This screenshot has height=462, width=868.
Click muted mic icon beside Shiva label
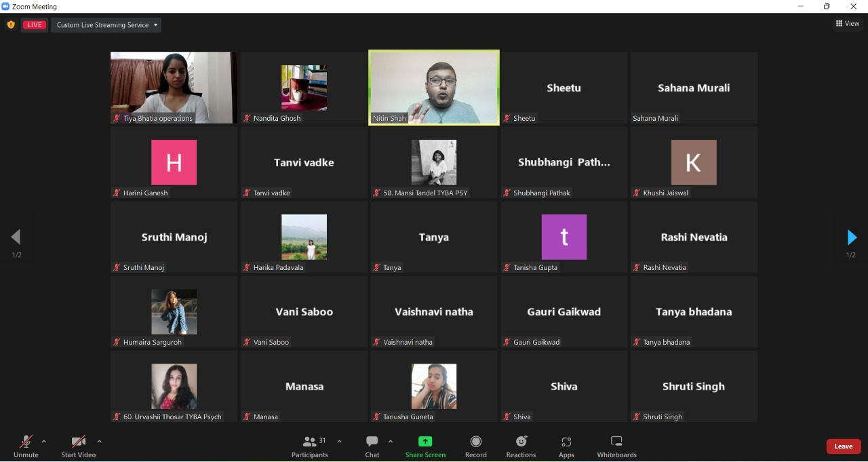[507, 417]
